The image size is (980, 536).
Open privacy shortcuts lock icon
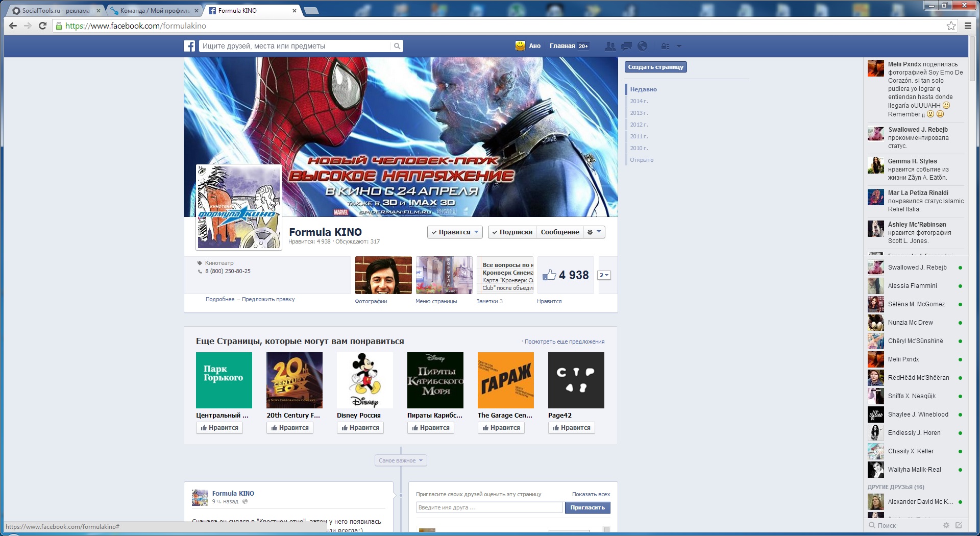[x=665, y=46]
